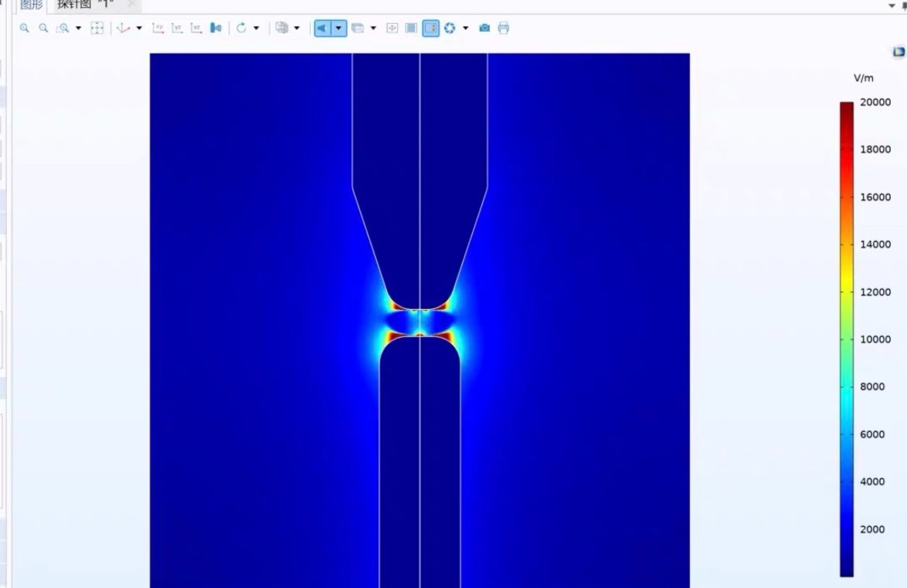Print the graphics using printer icon
907x588 pixels.
[504, 28]
